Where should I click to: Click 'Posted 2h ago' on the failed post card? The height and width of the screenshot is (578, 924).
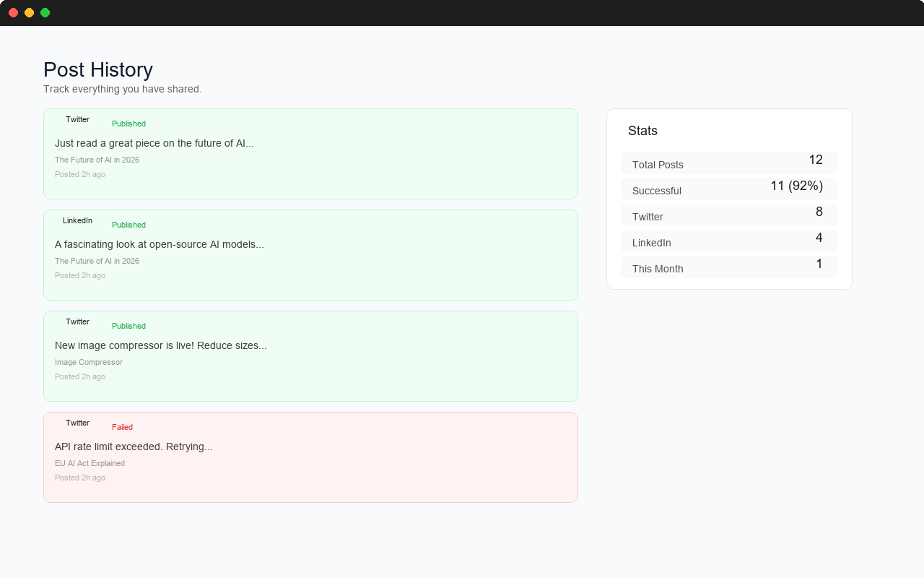[80, 478]
